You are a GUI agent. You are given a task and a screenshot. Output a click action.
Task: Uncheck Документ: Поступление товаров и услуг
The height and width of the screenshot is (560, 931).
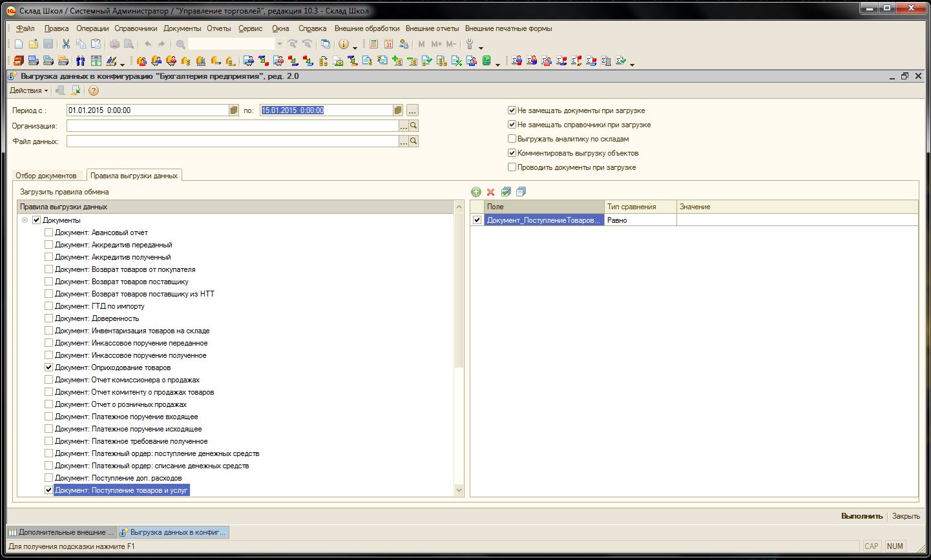pos(48,490)
